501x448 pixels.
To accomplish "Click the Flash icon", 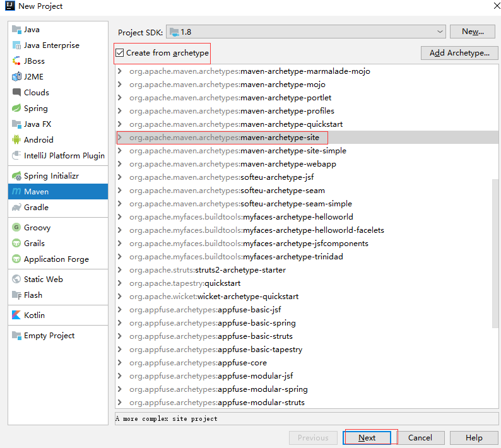I will [16, 295].
